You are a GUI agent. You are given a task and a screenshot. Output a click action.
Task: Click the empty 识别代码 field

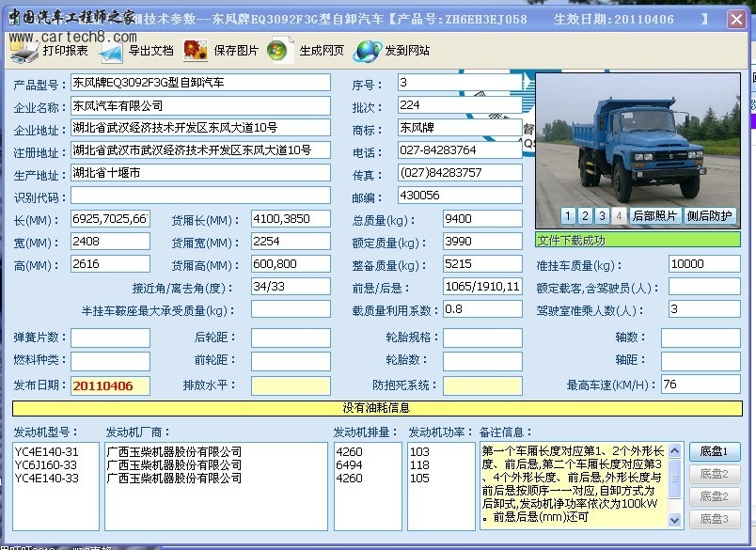[x=200, y=196]
